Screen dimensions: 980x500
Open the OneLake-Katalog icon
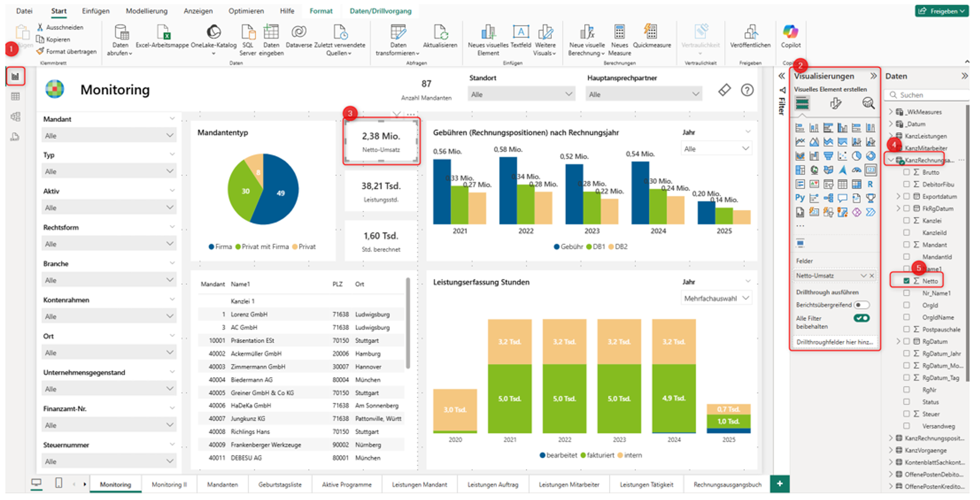(x=214, y=32)
